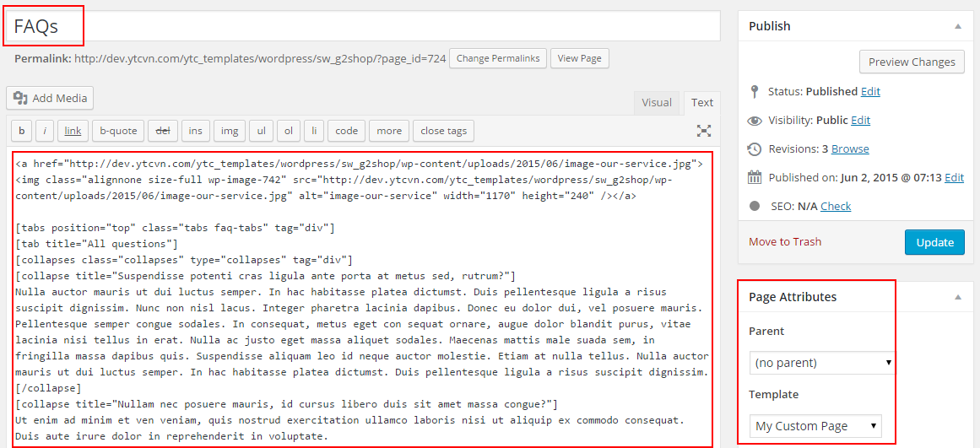Click the link quicktag button
980x448 pixels.
coord(73,131)
